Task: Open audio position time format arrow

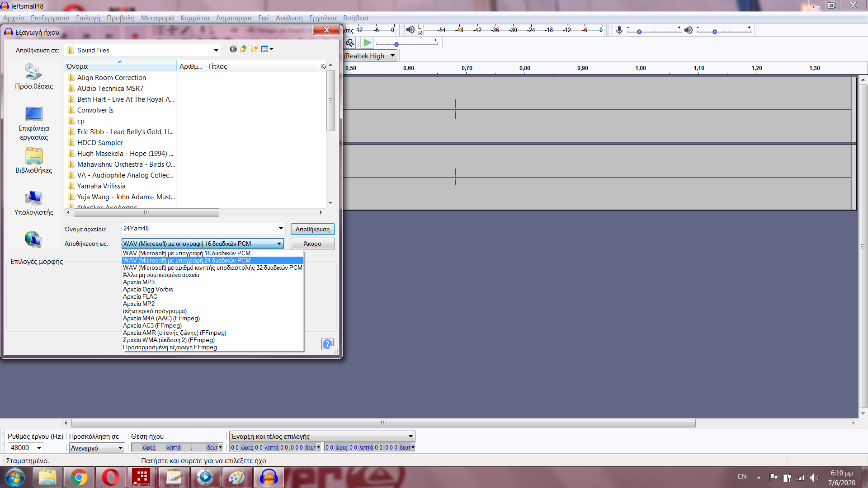Action: [221, 447]
